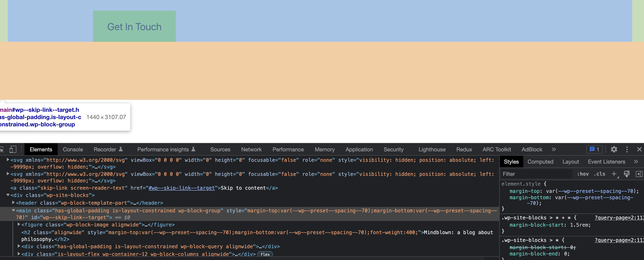Open the three-dot DevTools menu

pos(627,150)
